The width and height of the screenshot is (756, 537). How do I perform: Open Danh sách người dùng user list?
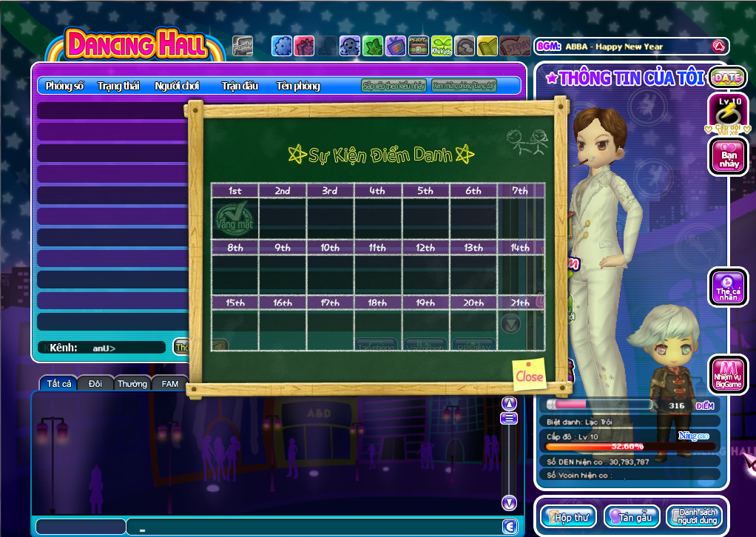coord(695,517)
